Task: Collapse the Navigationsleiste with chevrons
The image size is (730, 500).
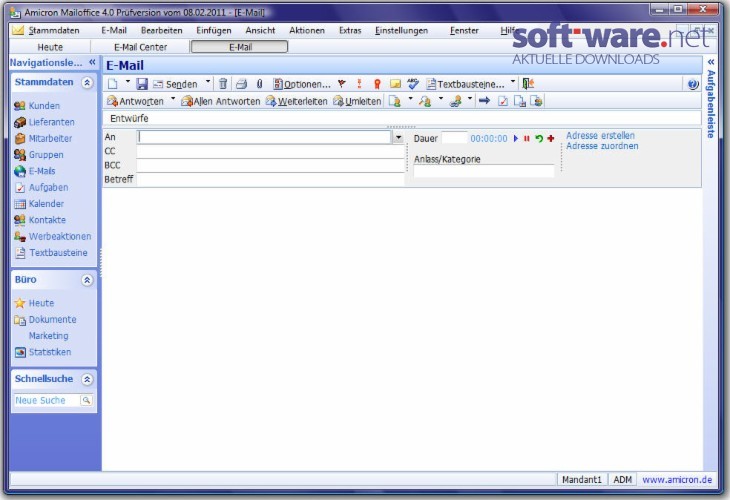Action: coord(92,62)
